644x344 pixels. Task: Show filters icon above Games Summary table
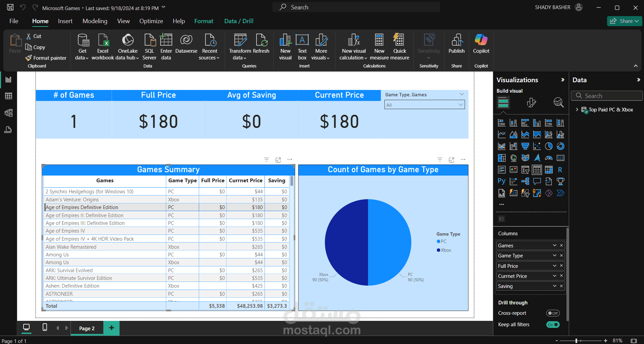click(x=267, y=160)
